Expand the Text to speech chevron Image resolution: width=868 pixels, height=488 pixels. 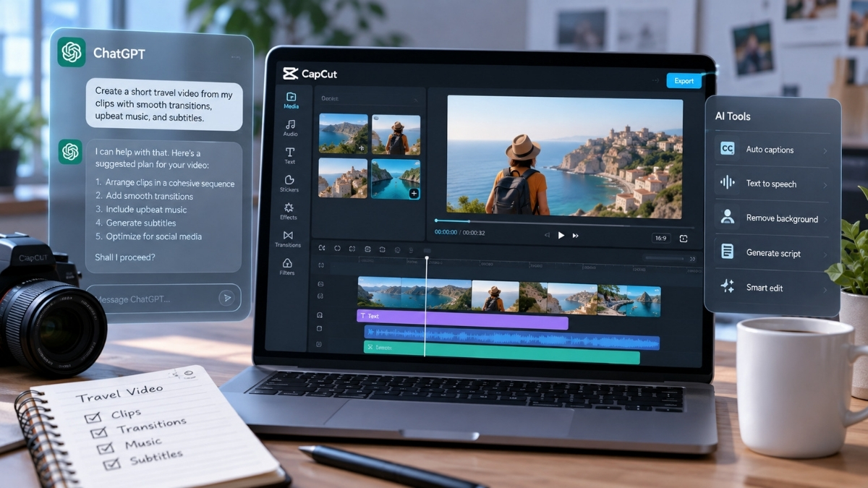point(825,184)
